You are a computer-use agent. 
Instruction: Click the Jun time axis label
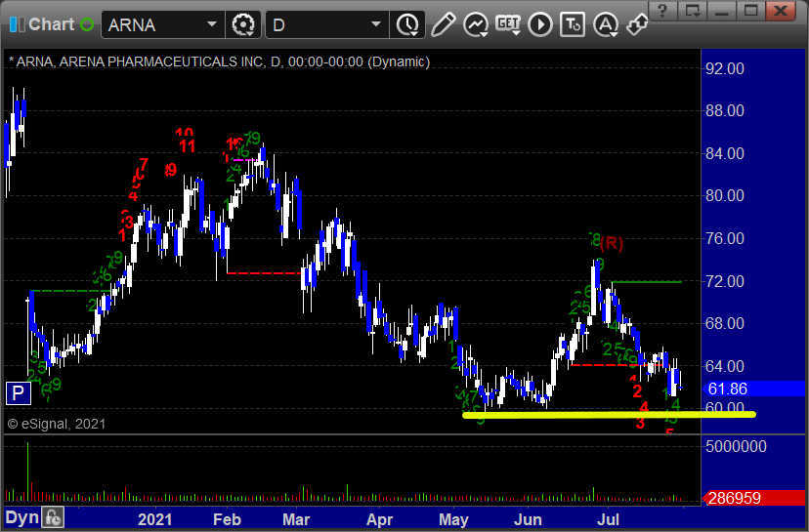528,519
